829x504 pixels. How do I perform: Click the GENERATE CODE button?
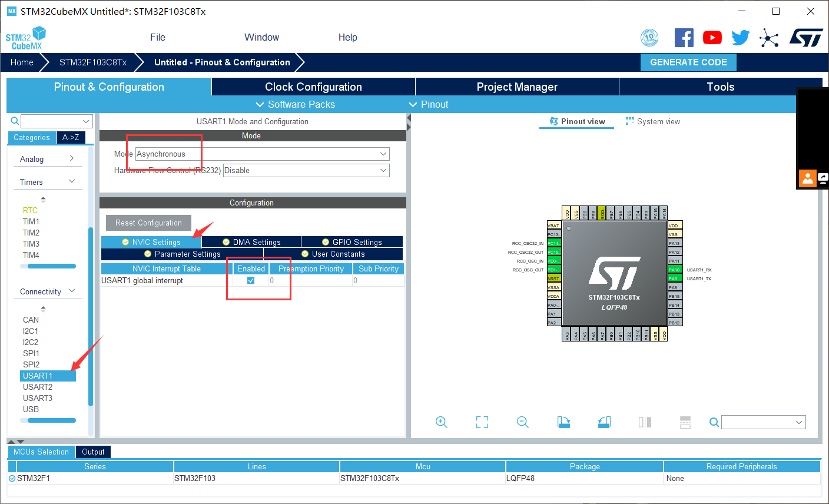coord(688,62)
